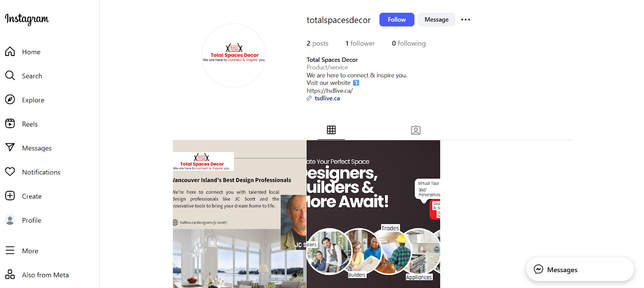Switch to the posts grid tab
Image resolution: width=644 pixels, height=288 pixels.
(x=331, y=130)
